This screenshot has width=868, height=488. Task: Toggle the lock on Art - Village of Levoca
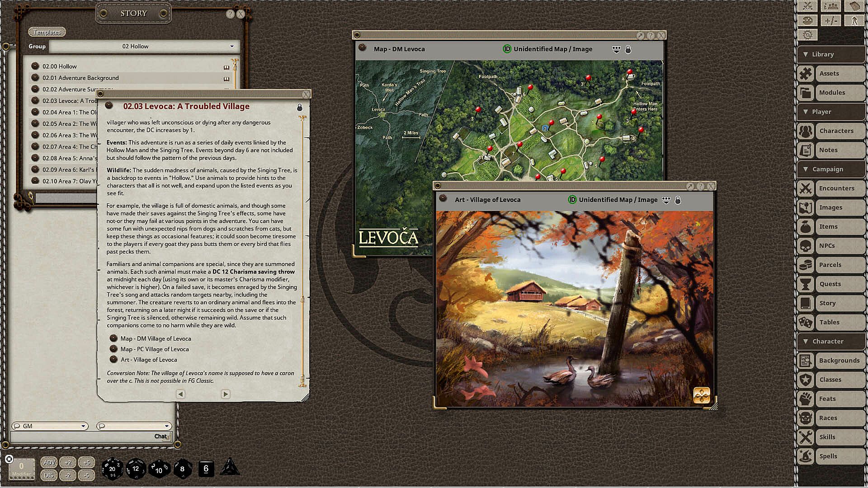click(678, 200)
